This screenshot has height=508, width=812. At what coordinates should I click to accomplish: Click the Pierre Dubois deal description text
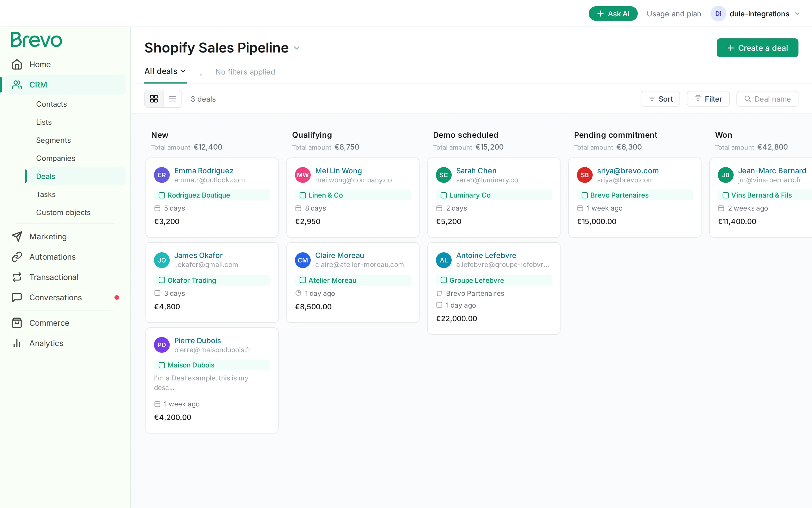[x=201, y=383]
